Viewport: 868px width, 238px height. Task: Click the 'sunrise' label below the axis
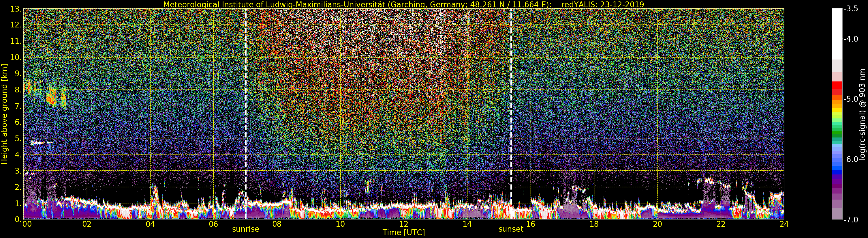click(246, 229)
